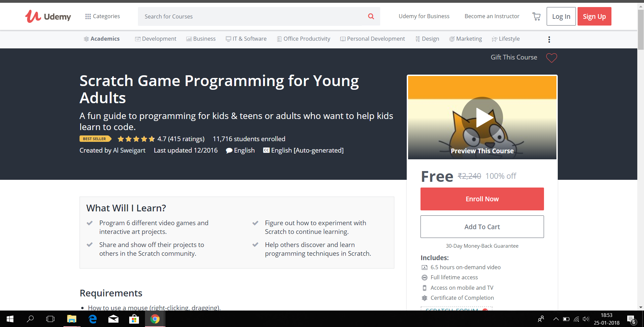644x327 pixels.
Task: Open the shopping cart icon
Action: 536,16
